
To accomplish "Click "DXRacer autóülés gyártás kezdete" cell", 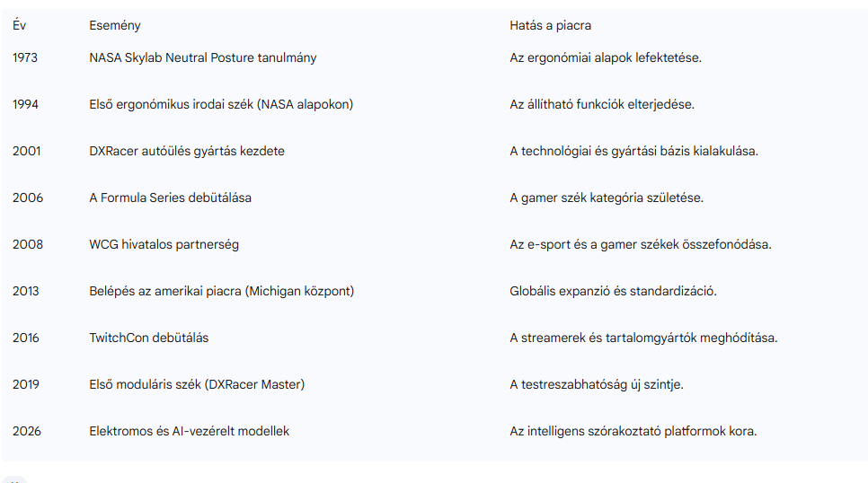I will pos(187,151).
